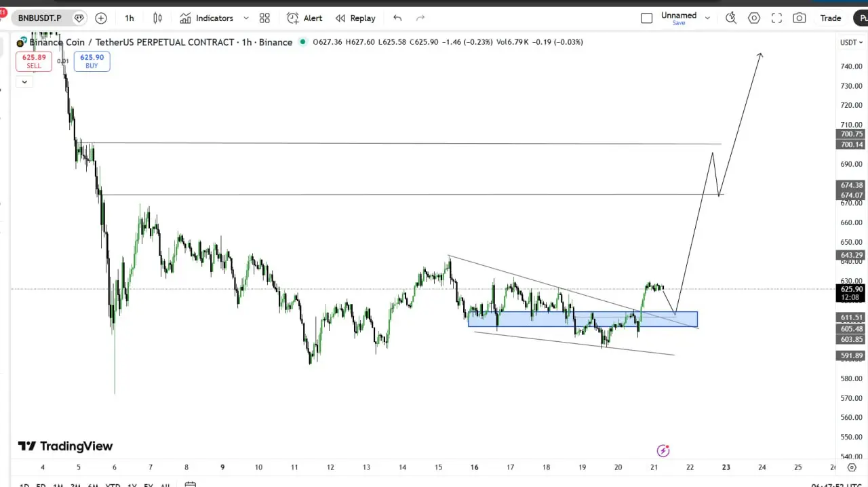Open time axis settings gear icon
Screen dimensions: 868x487
pyautogui.click(x=852, y=468)
